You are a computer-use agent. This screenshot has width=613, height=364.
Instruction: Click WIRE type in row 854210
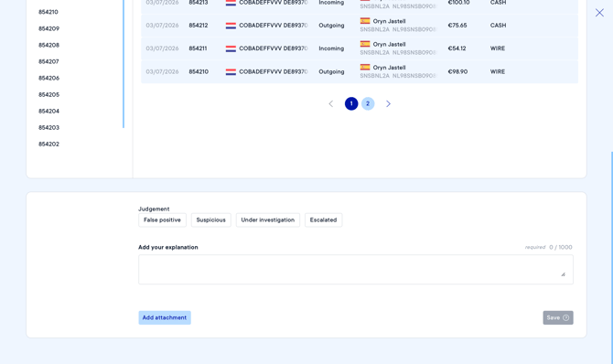498,71
